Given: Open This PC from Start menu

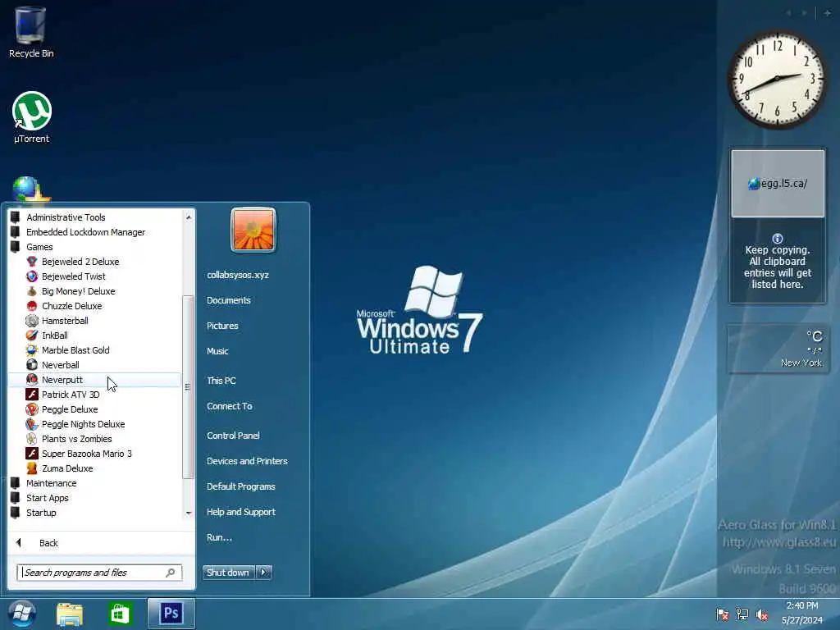Looking at the screenshot, I should (221, 381).
